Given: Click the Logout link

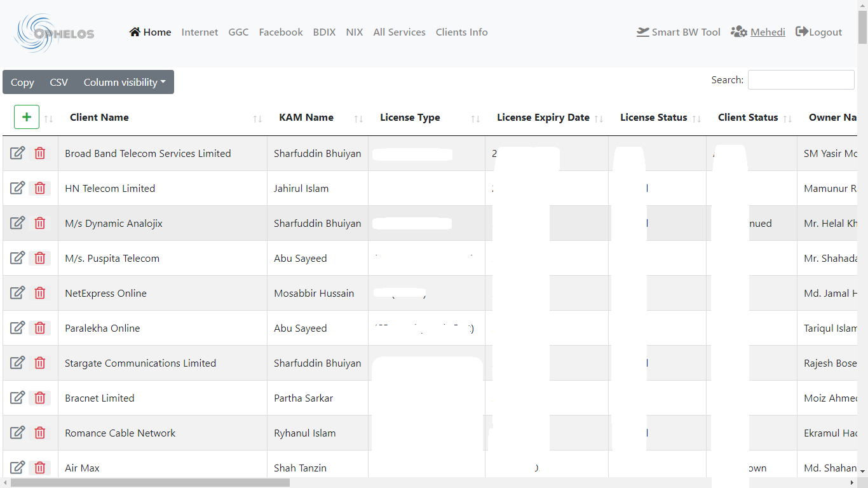Looking at the screenshot, I should (819, 32).
